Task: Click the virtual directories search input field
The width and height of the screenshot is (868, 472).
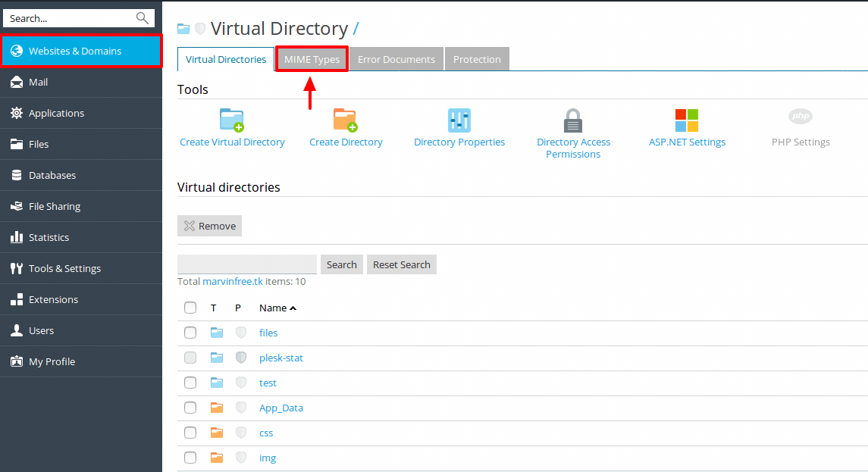Action: point(246,264)
